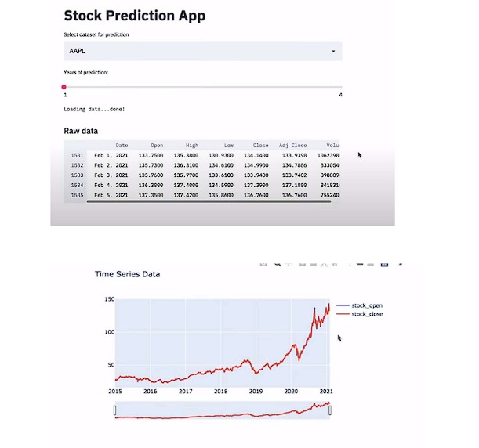This screenshot has height=448, width=479.
Task: Click the dark blue Plotly logo icon
Action: [x=384, y=264]
